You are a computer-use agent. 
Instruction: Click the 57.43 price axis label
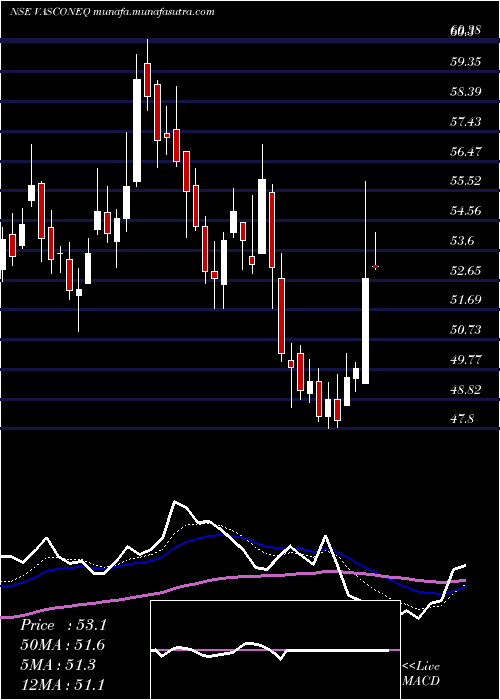[466, 121]
